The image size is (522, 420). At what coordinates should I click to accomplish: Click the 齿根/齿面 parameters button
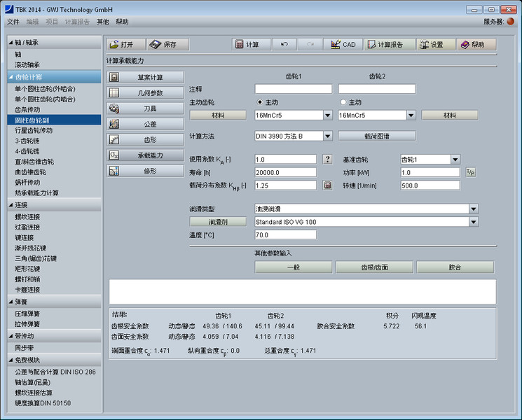tap(373, 267)
